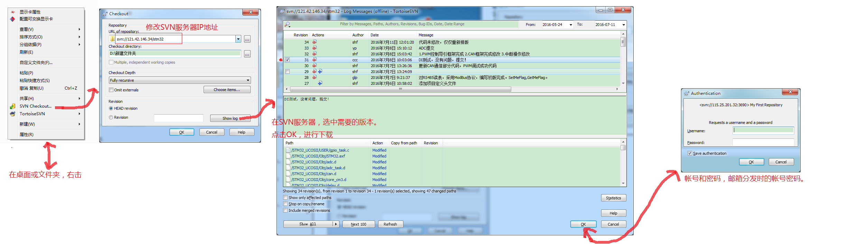The width and height of the screenshot is (868, 244).
Task: Click the Username field in Authentication dialog
Action: point(763,130)
